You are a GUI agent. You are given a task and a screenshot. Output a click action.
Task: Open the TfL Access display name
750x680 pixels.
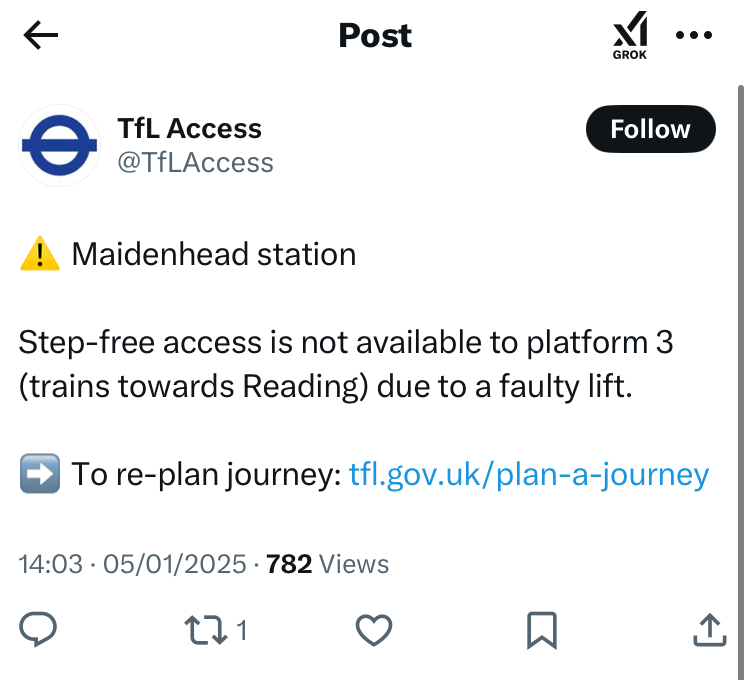[x=189, y=129]
